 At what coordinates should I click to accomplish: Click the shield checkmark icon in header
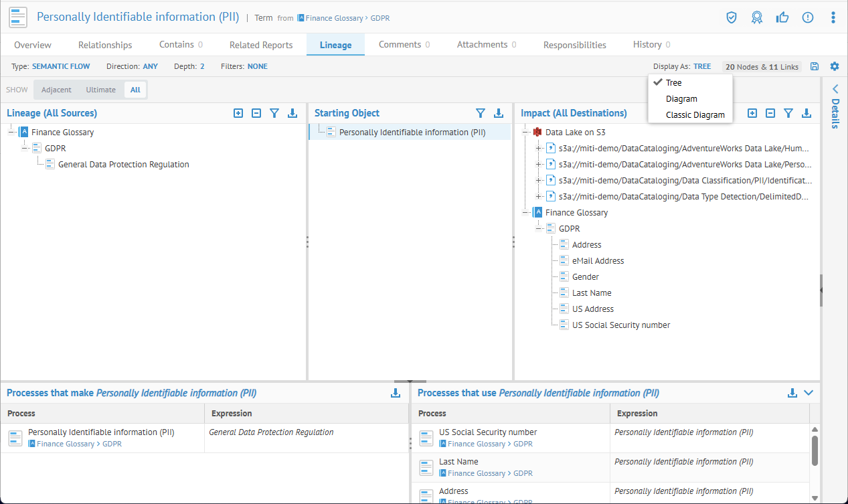tap(732, 17)
